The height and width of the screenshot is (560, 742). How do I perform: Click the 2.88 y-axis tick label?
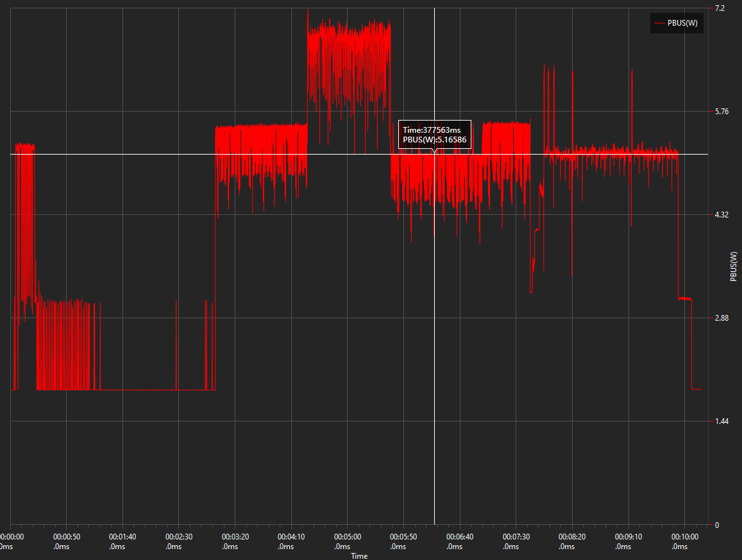(721, 318)
